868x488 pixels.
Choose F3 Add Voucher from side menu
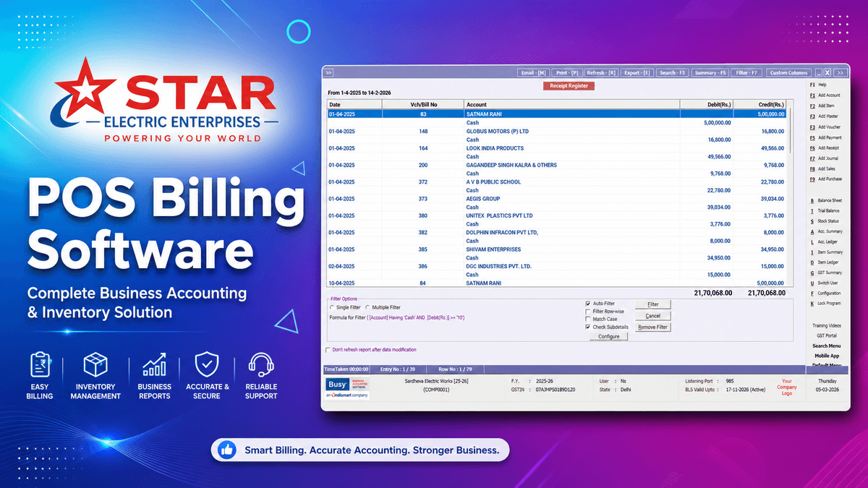pos(825,127)
